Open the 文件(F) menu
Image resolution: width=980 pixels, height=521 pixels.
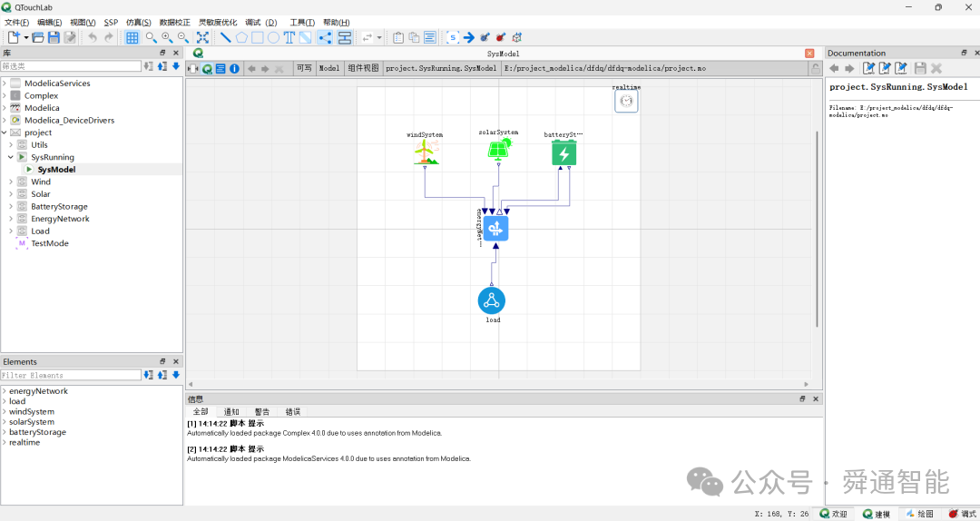17,23
